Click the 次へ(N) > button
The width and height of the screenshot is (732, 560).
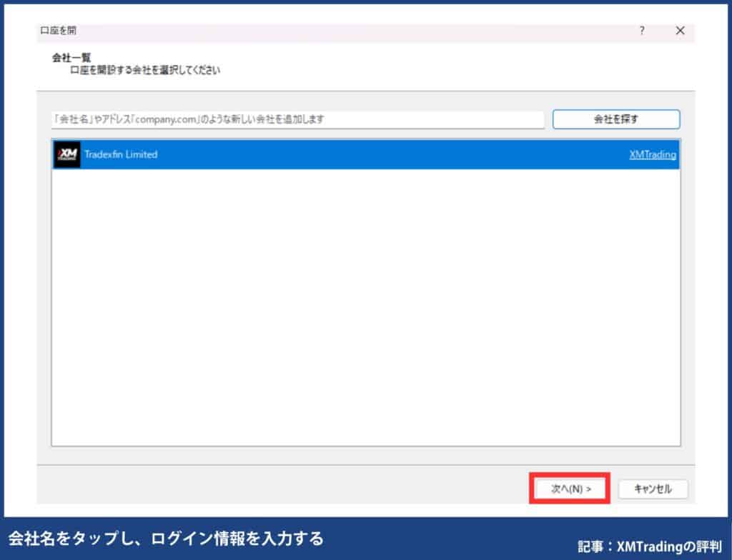570,489
